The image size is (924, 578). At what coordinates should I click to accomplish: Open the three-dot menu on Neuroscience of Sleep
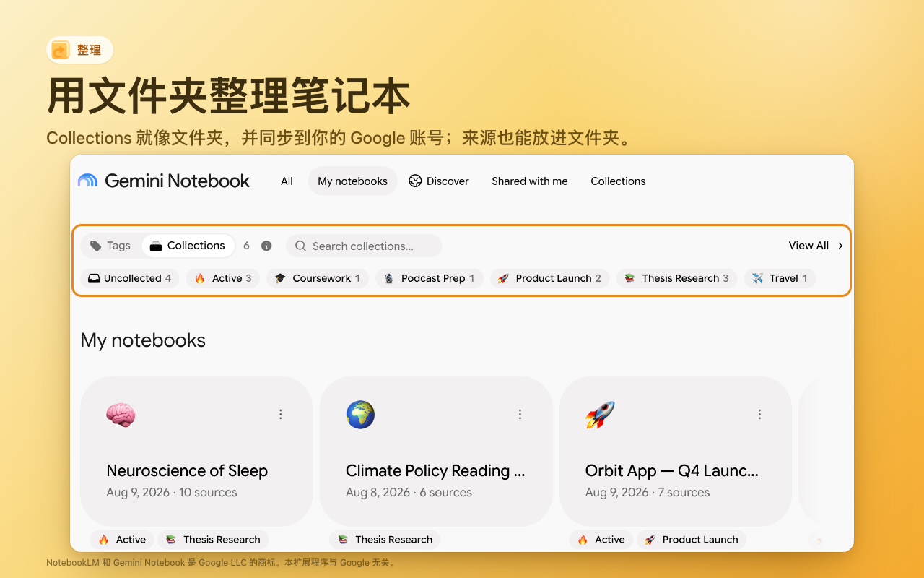[x=281, y=414]
